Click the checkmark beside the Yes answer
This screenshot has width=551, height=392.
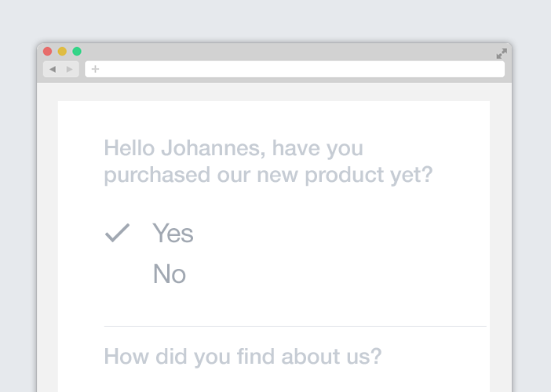click(118, 233)
